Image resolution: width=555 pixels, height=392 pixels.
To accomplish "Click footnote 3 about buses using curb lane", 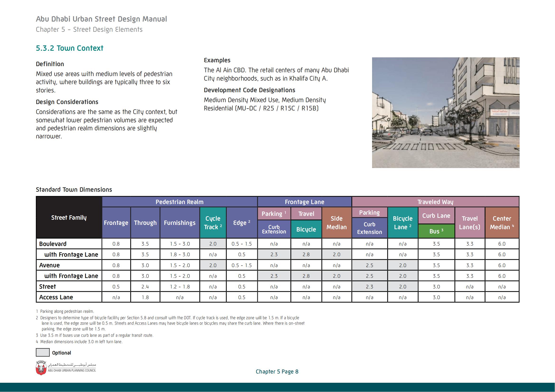I will (94, 335).
